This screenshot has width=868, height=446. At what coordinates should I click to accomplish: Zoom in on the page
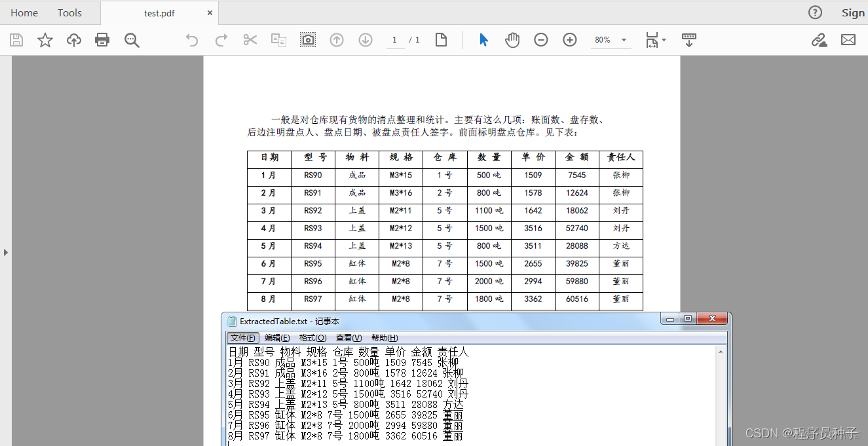point(569,40)
